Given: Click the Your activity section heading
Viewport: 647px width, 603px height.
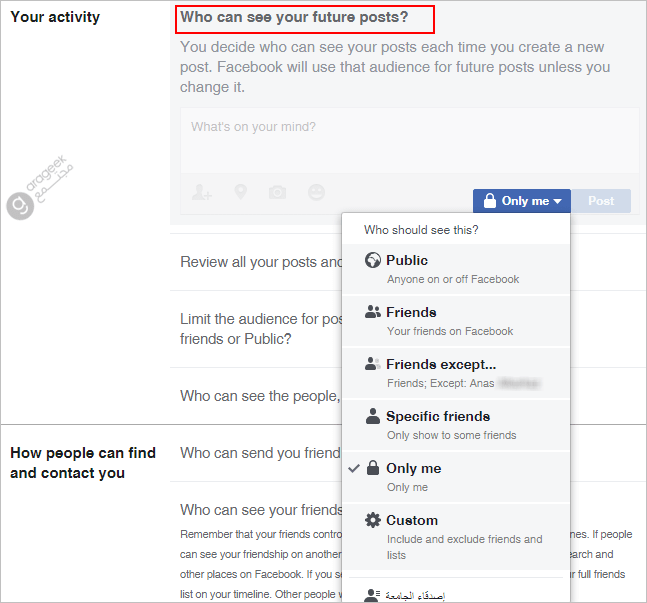Looking at the screenshot, I should tap(55, 17).
